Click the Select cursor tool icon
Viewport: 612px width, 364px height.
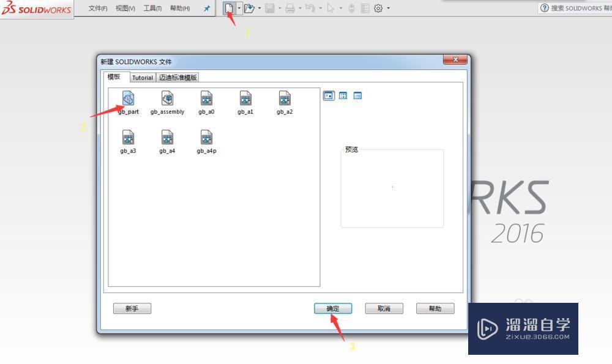(330, 8)
